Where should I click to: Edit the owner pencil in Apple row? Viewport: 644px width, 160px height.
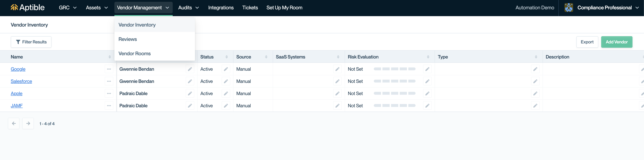190,93
